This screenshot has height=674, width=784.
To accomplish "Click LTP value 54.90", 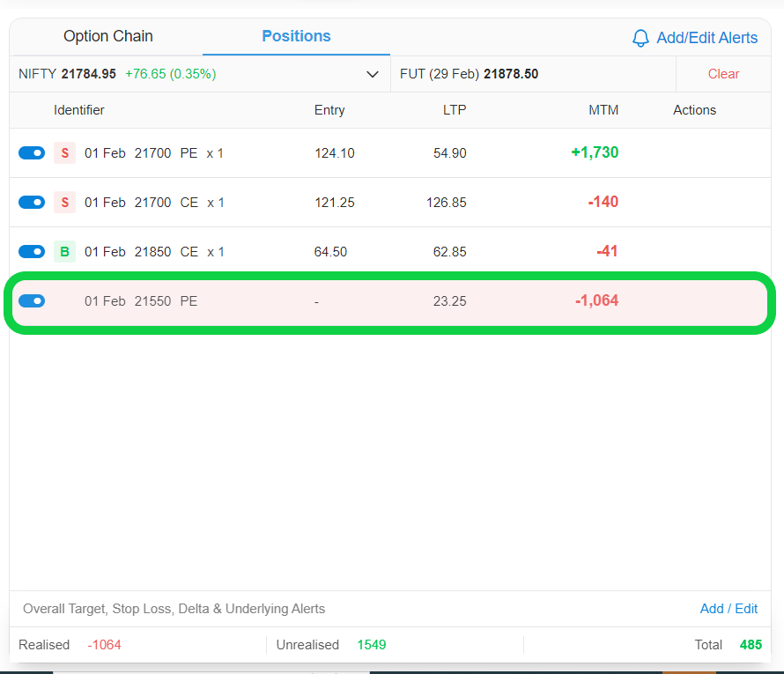I will (x=450, y=153).
